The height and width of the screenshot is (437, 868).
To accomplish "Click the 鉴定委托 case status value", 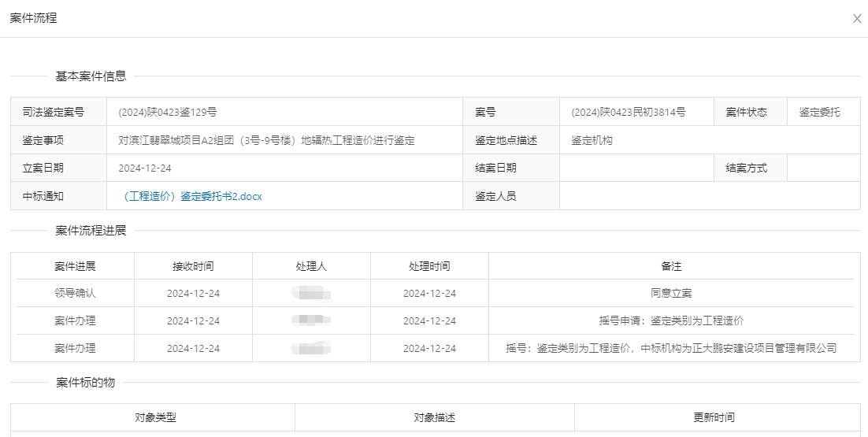I will [x=819, y=113].
